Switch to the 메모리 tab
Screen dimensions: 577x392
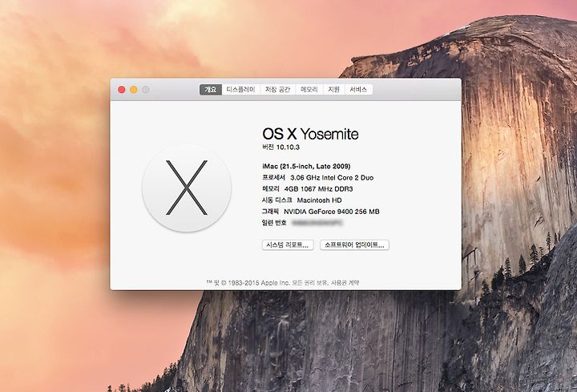click(x=309, y=90)
